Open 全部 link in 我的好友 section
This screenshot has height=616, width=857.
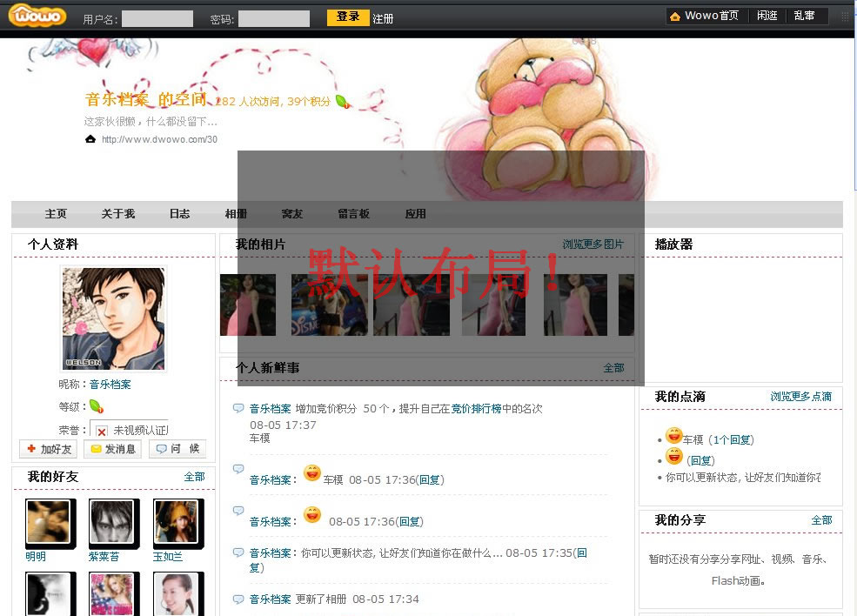(195, 477)
